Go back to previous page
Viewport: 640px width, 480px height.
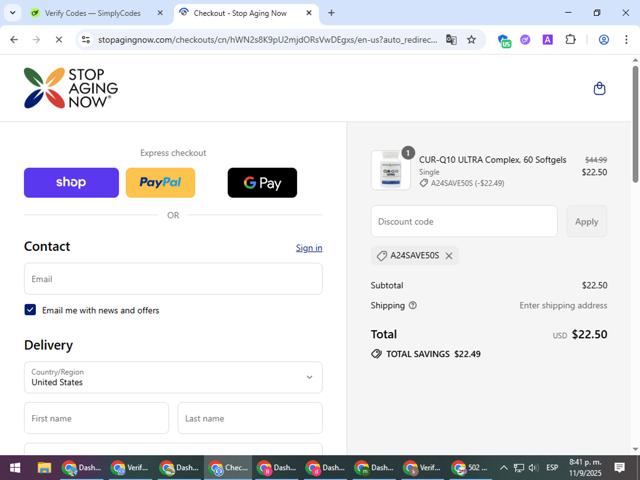point(14,40)
